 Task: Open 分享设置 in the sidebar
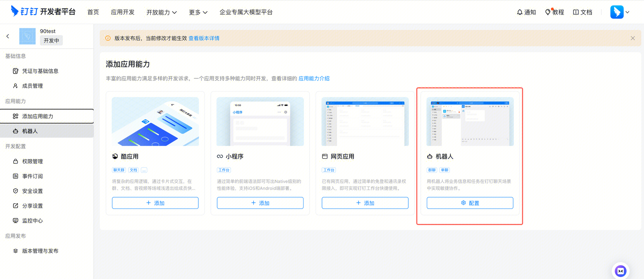pos(32,205)
